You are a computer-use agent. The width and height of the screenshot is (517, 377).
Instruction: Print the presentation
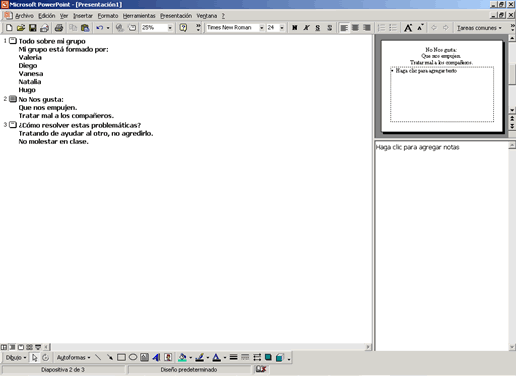coord(59,28)
